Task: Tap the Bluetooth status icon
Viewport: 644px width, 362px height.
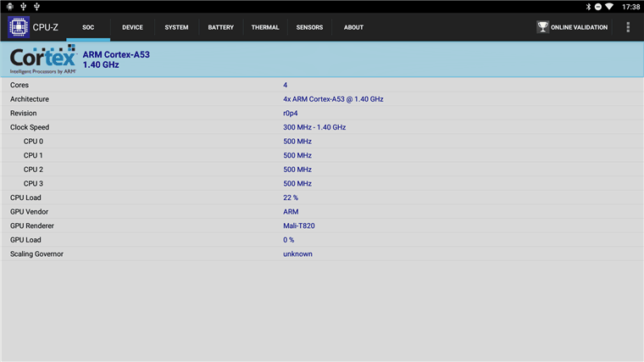Action: point(588,7)
